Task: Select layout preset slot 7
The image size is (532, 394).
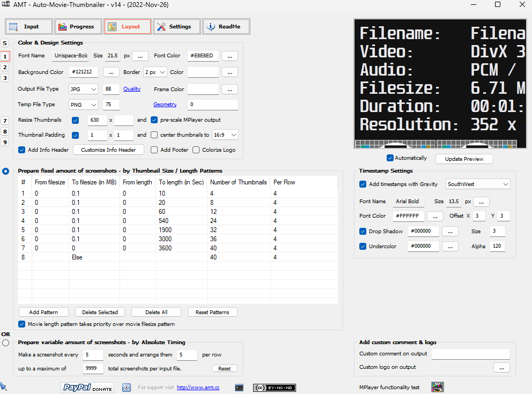Action: 5,121
